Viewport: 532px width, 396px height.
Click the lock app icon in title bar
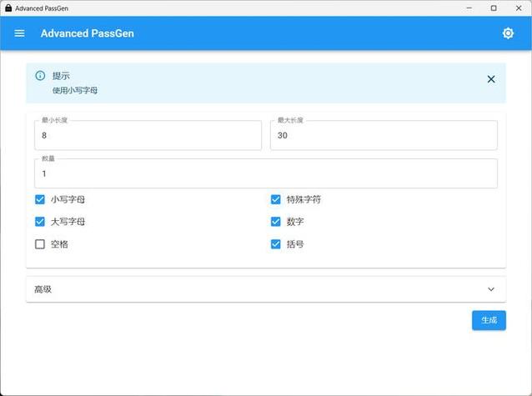point(8,8)
